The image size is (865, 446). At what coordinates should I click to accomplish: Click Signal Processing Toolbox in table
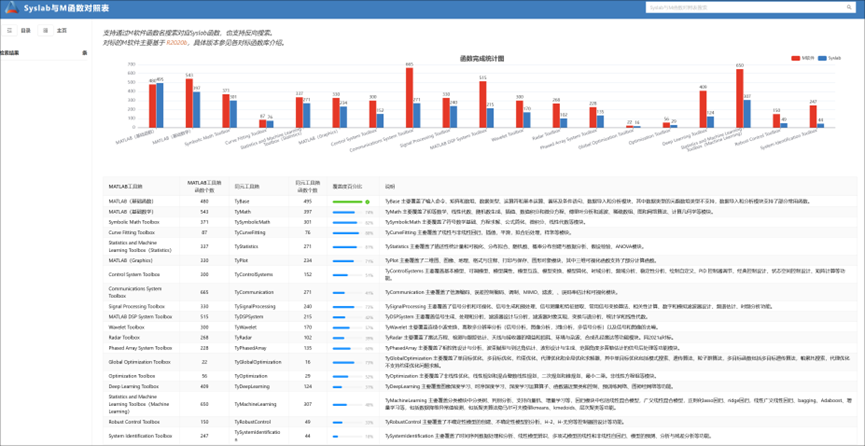[x=137, y=306]
